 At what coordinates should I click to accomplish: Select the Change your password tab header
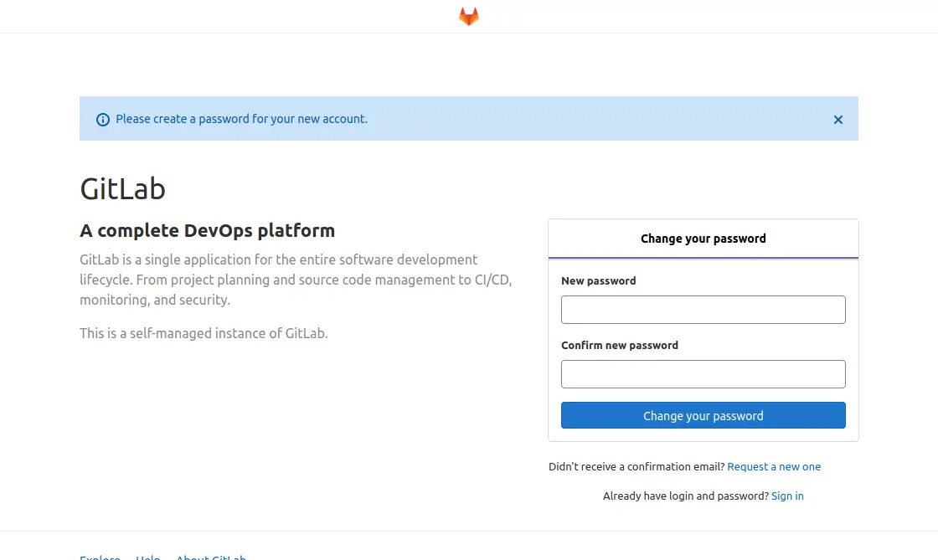(x=703, y=239)
